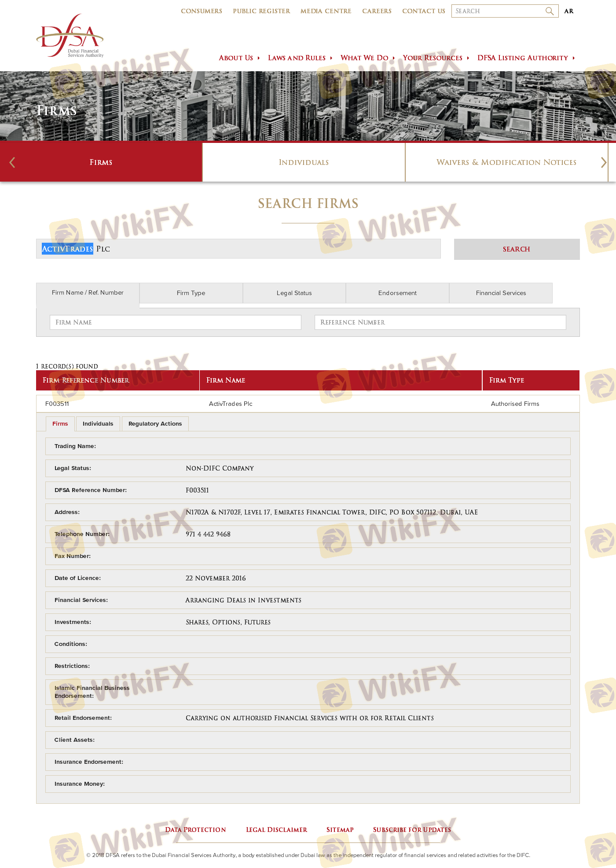Click the Firm Name input field
Screen dimensions: 616x868
click(x=176, y=322)
